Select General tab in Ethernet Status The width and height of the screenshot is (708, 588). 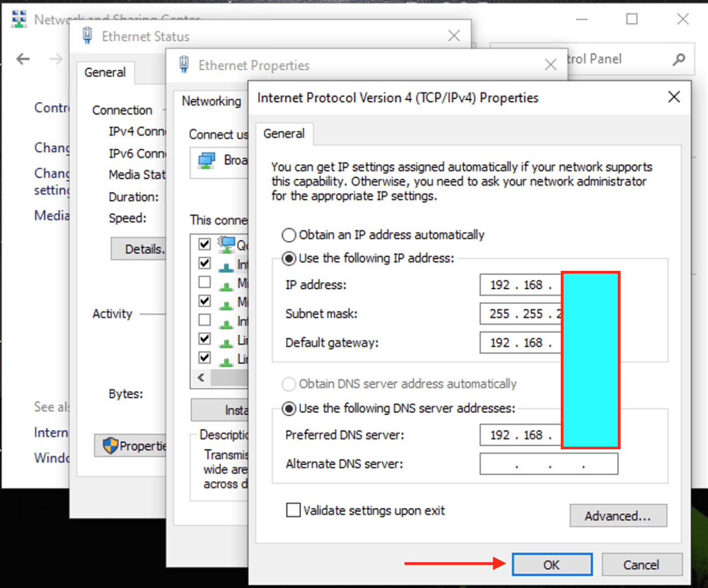pos(105,73)
